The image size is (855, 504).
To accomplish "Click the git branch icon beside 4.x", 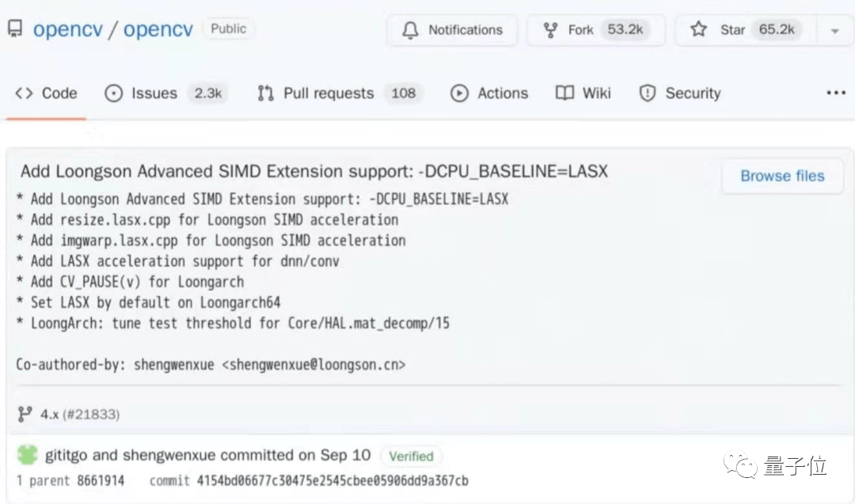I will [x=25, y=414].
